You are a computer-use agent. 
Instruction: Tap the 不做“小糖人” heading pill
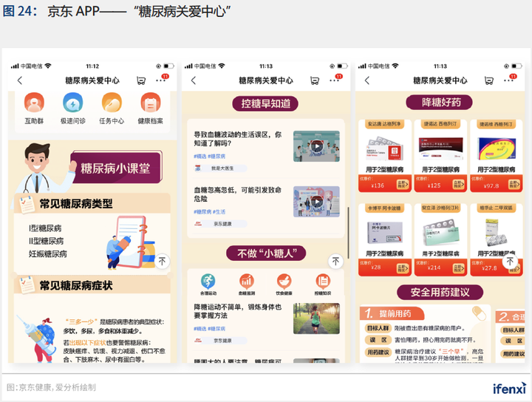coord(266,253)
